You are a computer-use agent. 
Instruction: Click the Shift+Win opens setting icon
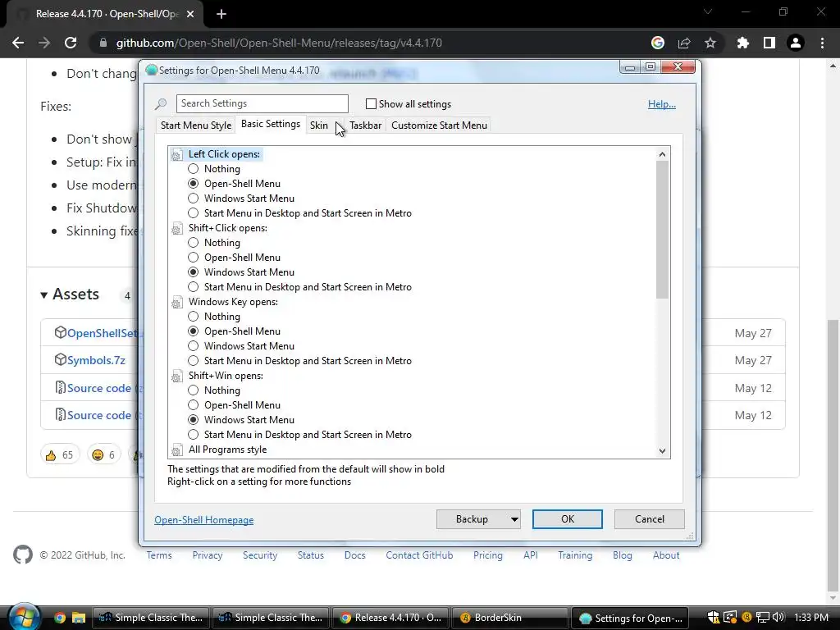click(176, 377)
